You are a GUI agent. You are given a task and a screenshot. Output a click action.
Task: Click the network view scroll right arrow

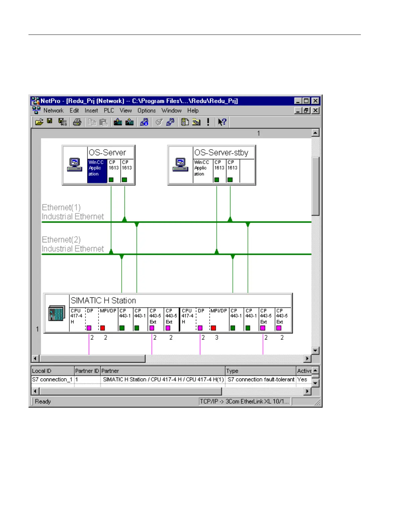coord(307,358)
